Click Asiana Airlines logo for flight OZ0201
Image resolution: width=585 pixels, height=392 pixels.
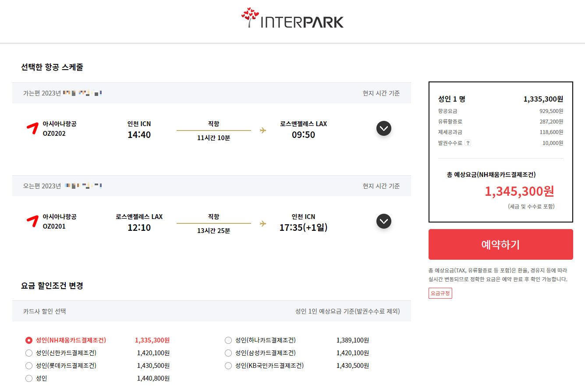tap(32, 221)
